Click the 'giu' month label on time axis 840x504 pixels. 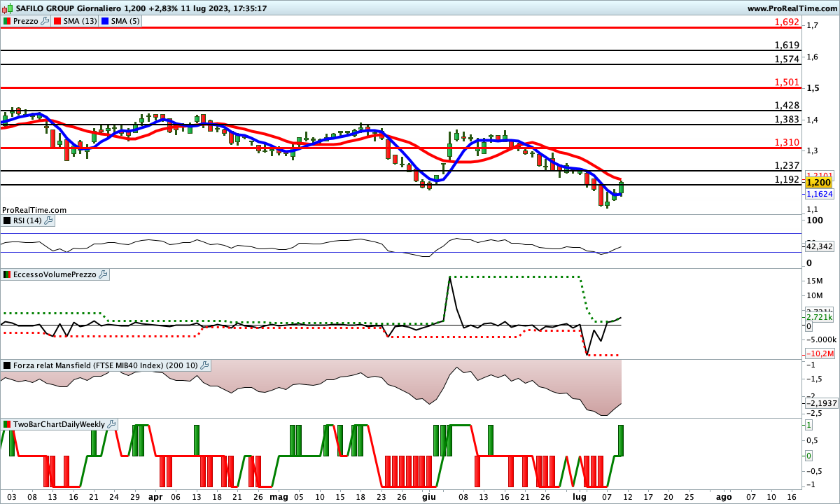coord(429,496)
